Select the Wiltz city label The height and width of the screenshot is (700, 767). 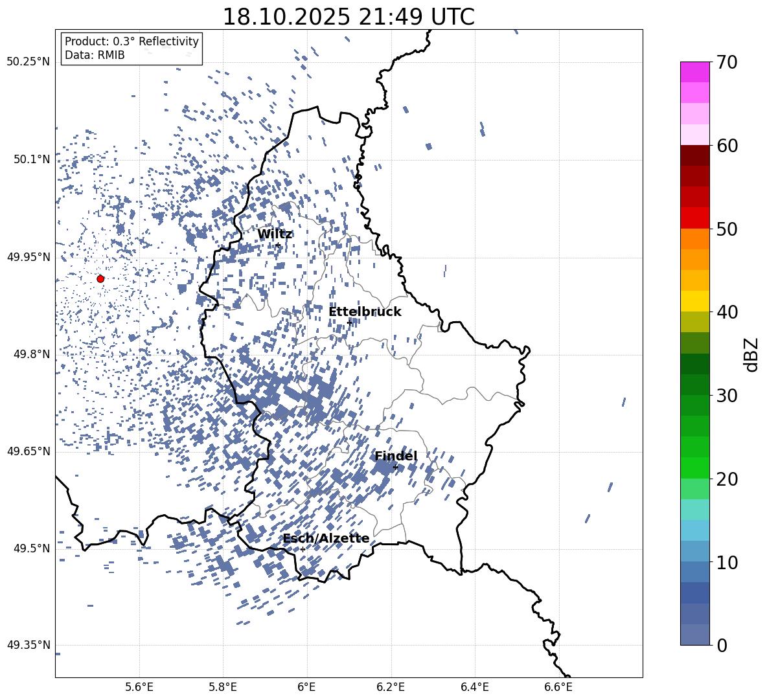[275, 234]
